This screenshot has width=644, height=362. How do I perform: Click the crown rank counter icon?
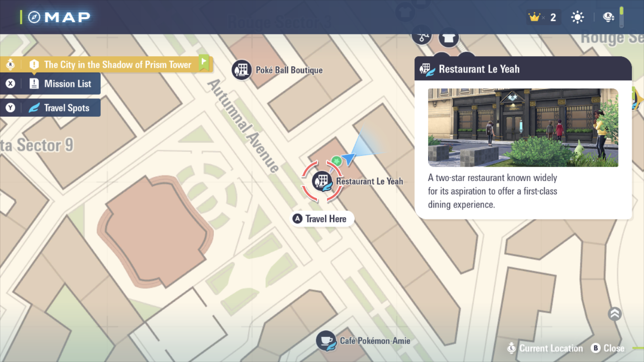[534, 17]
